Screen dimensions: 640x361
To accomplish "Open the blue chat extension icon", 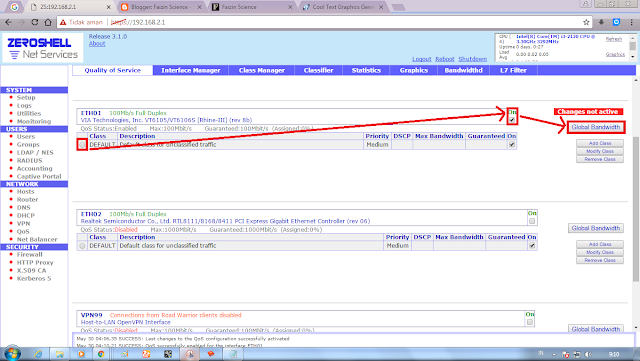I will pos(616,22).
